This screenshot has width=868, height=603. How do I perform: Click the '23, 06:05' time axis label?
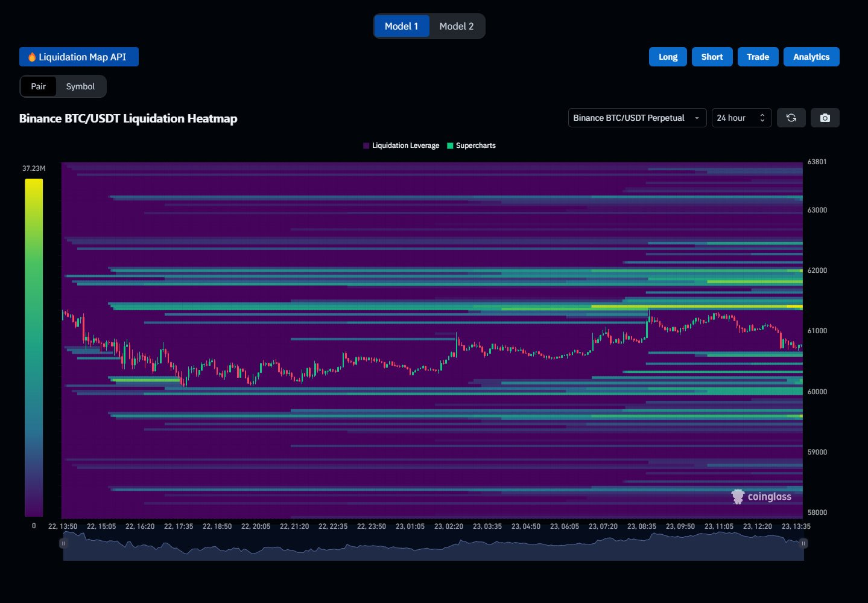tap(565, 526)
